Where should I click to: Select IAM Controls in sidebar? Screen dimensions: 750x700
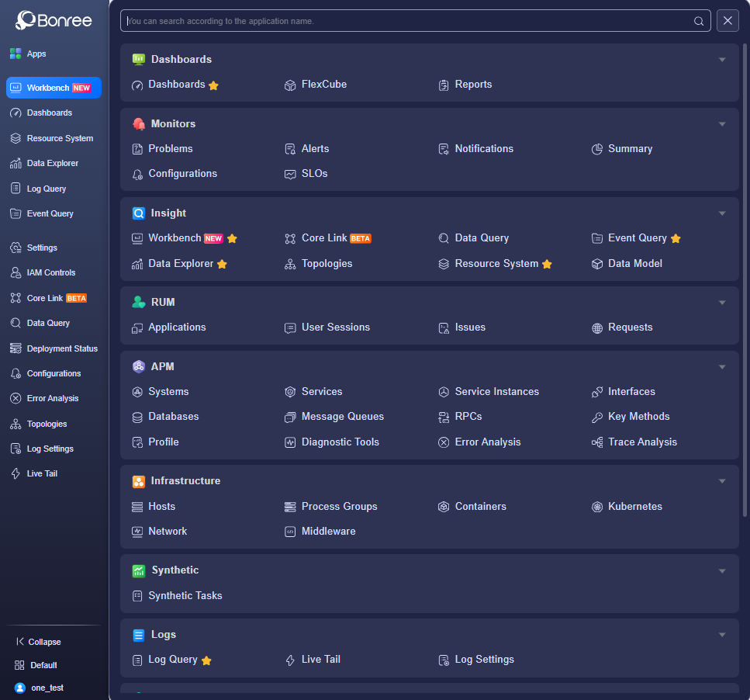[50, 272]
